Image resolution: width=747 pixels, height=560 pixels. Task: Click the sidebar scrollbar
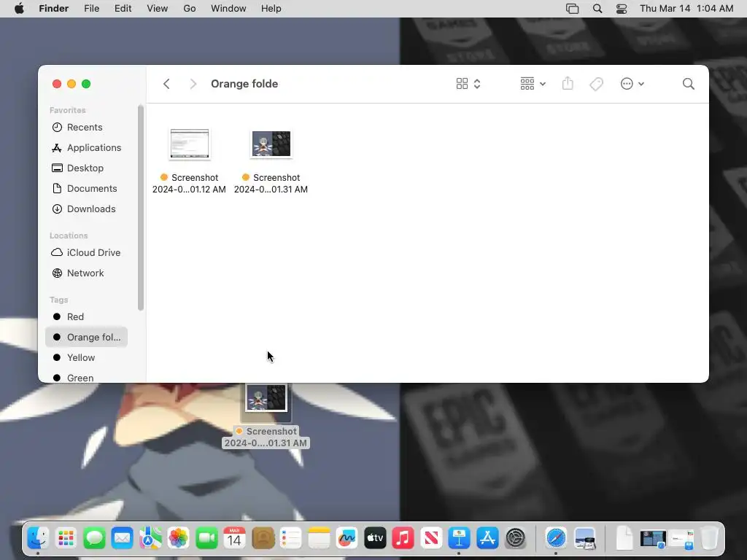point(141,208)
